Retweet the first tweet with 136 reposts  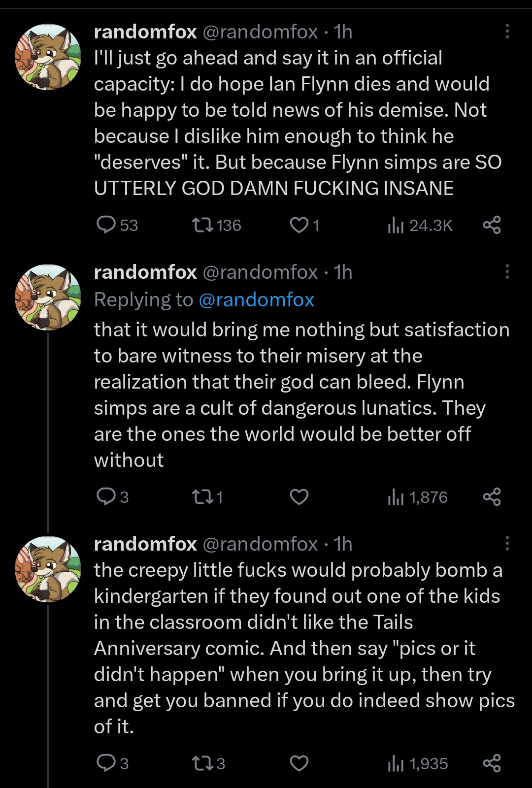(x=202, y=225)
